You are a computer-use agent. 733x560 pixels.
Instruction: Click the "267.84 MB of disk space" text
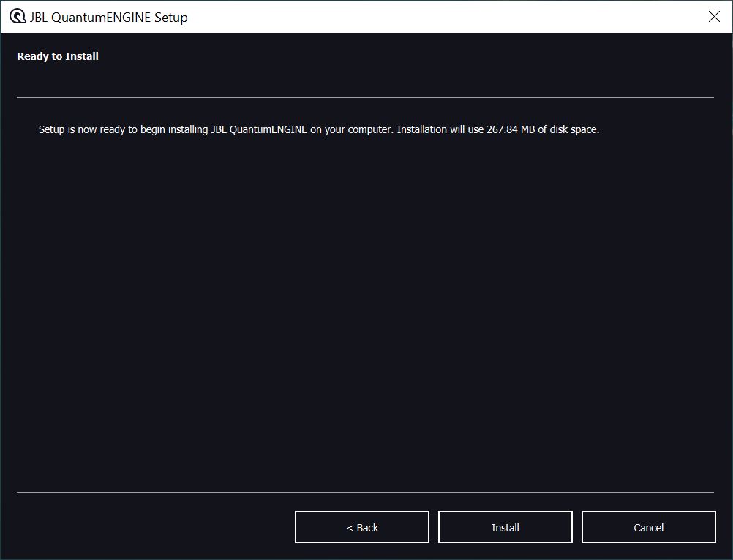(542, 129)
